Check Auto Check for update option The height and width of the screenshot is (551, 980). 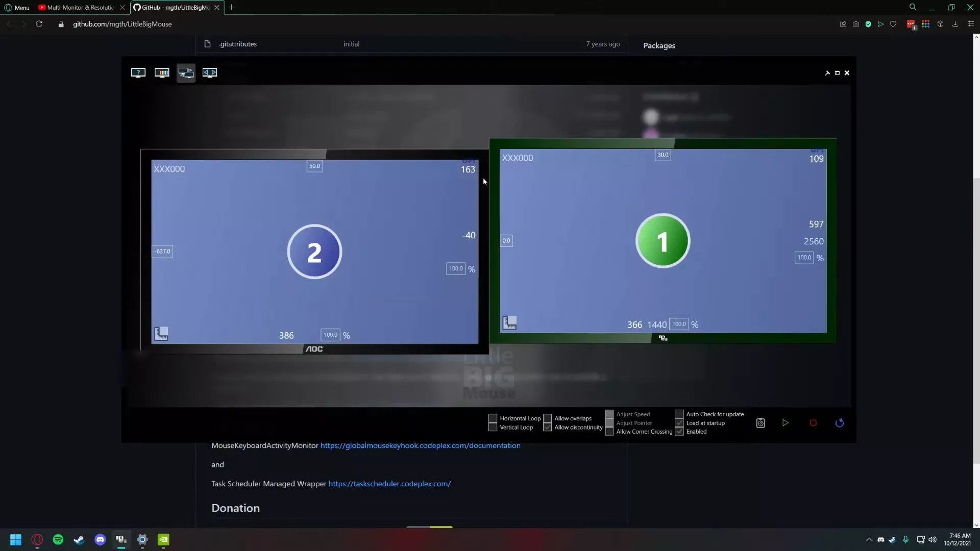click(679, 414)
